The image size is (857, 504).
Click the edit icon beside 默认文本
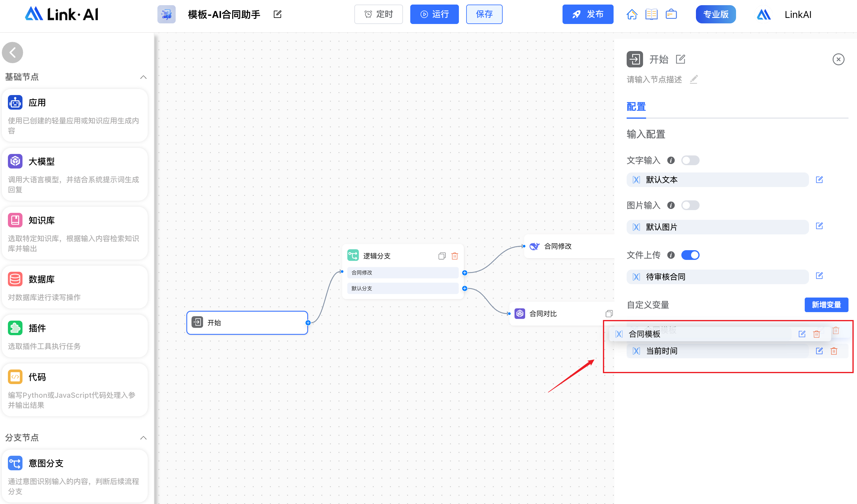[x=819, y=179]
